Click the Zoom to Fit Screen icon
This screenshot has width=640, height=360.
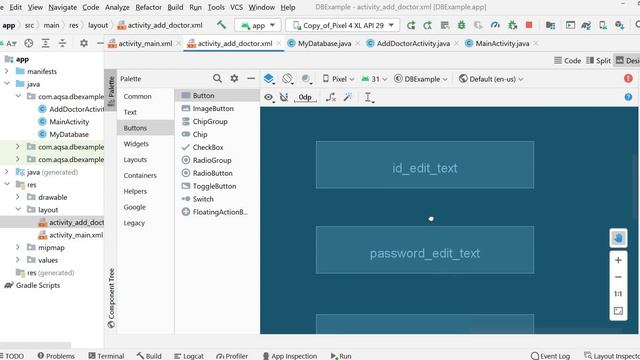(x=618, y=311)
